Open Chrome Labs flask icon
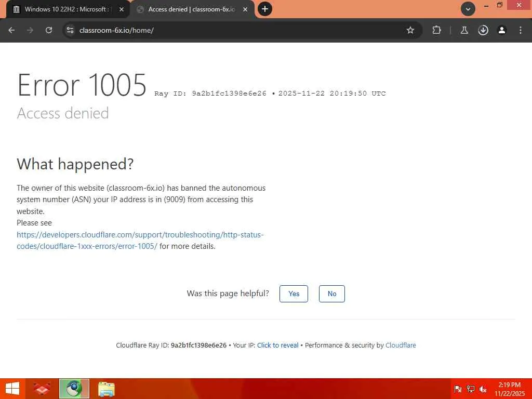This screenshot has width=532, height=399. (x=464, y=30)
